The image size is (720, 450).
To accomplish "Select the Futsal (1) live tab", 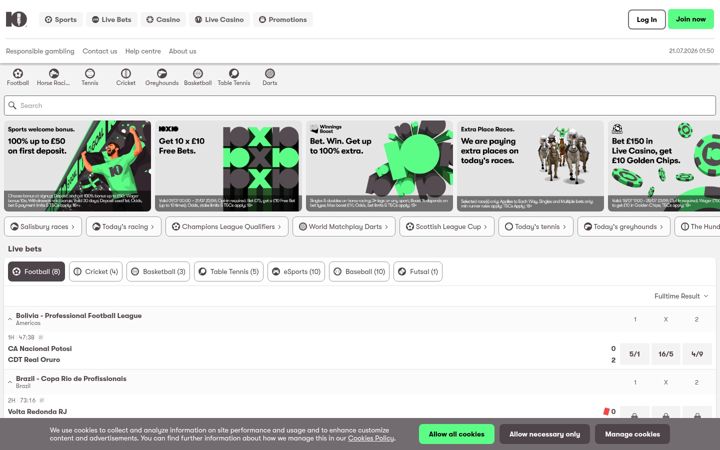I will click(418, 271).
